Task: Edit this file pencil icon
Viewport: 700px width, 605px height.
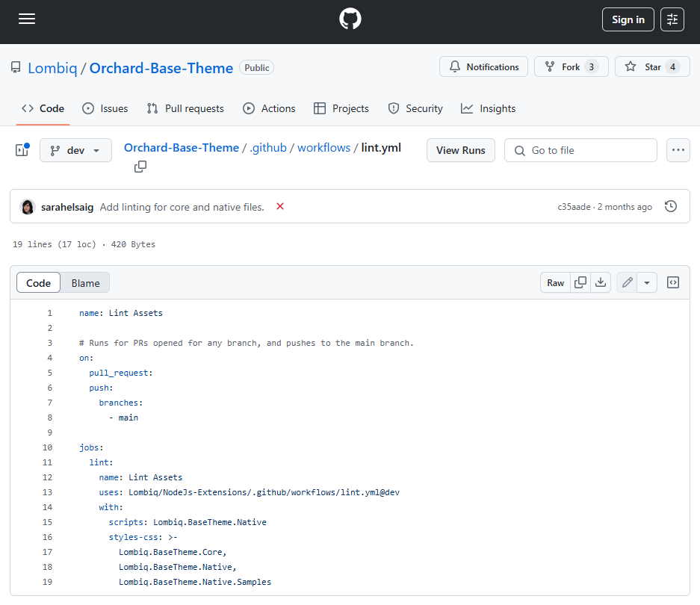Action: click(627, 282)
